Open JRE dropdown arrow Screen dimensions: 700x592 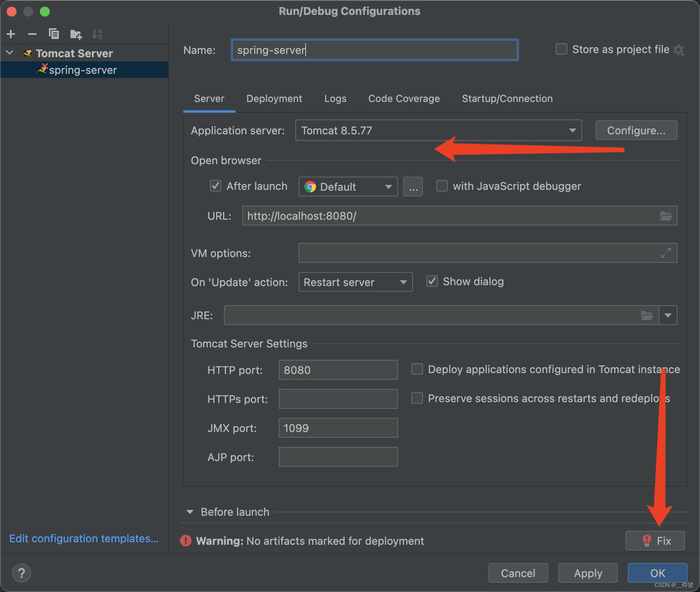tap(668, 315)
